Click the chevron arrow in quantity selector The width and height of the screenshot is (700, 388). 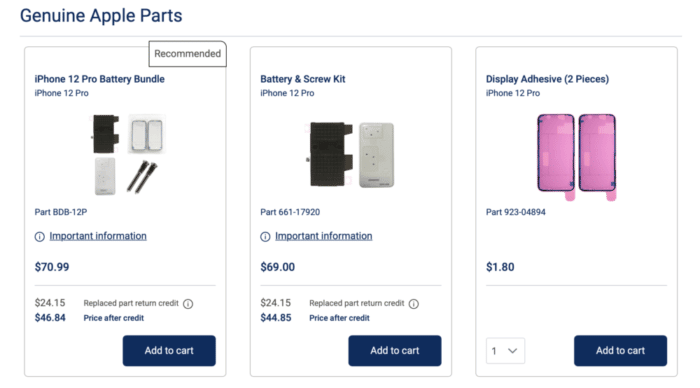(512, 351)
